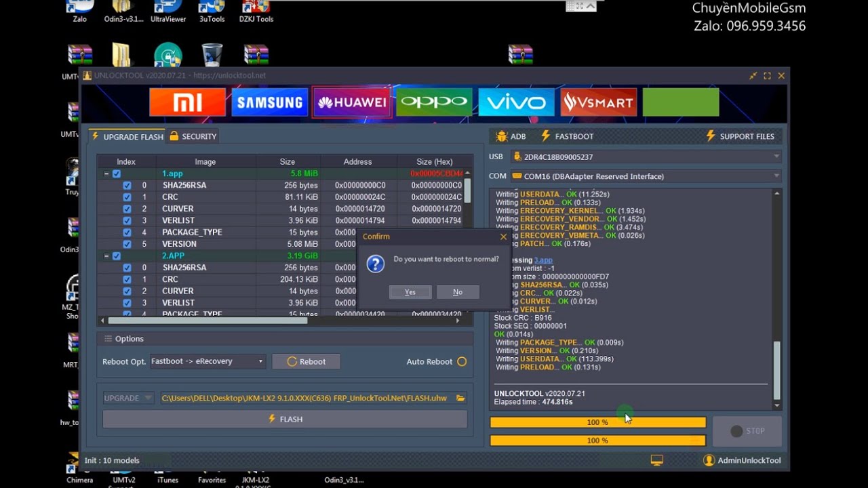Open the SUPPORT FILES tab
868x488 pixels.
pyautogui.click(x=740, y=136)
